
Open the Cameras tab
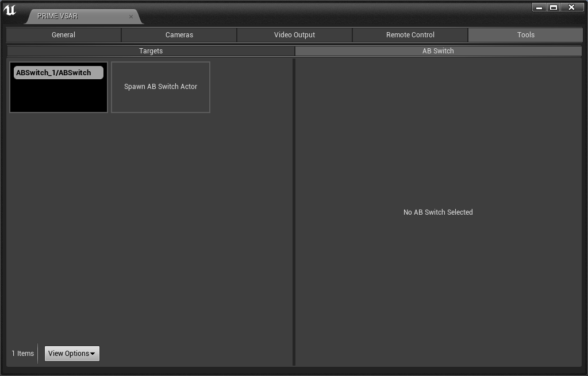pyautogui.click(x=179, y=35)
